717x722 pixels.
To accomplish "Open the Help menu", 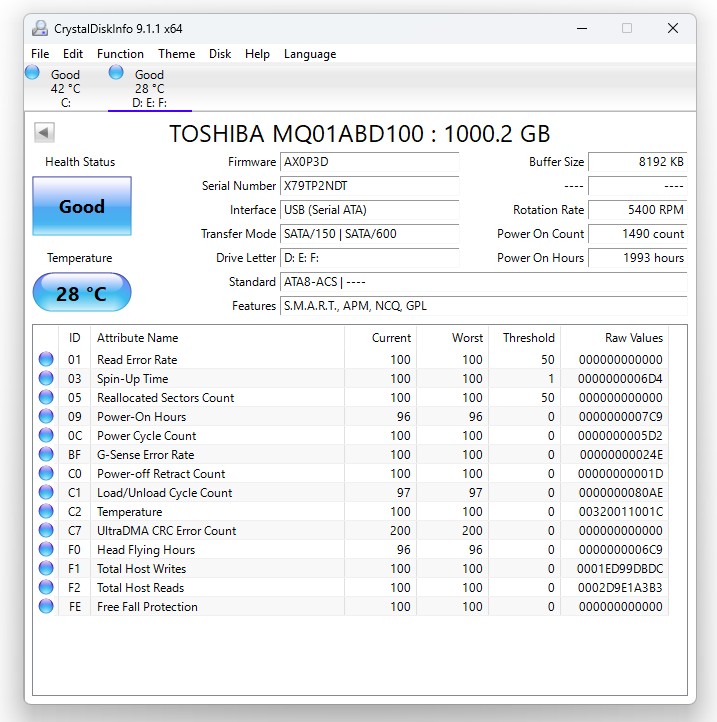I will click(x=257, y=54).
